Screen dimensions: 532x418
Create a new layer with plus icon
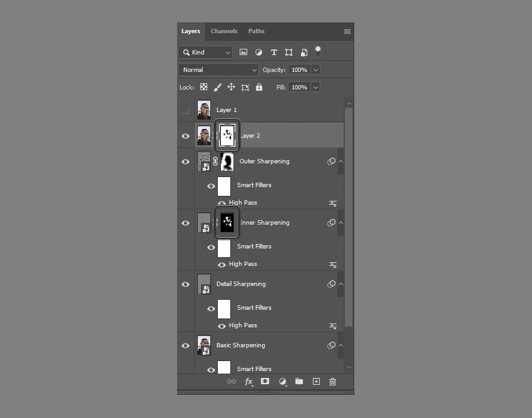tap(316, 381)
